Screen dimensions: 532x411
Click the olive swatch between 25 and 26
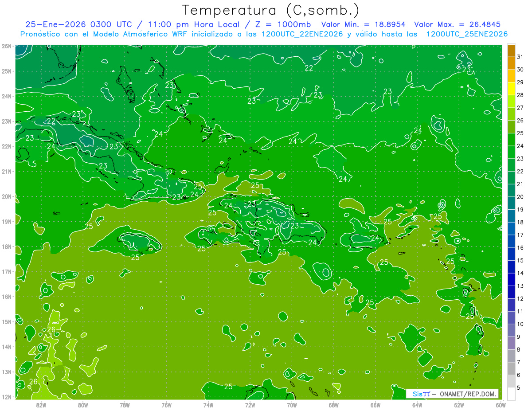(511, 126)
